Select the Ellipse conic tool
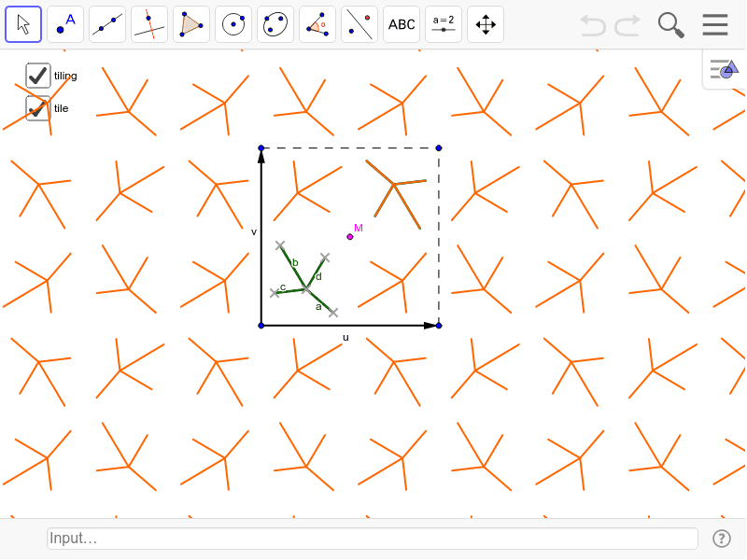 [x=275, y=24]
